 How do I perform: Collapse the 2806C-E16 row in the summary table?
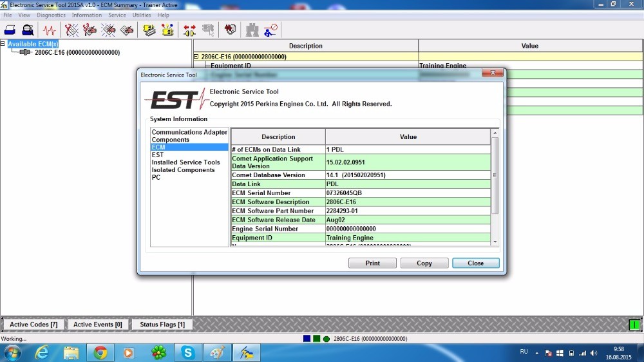pos(196,57)
